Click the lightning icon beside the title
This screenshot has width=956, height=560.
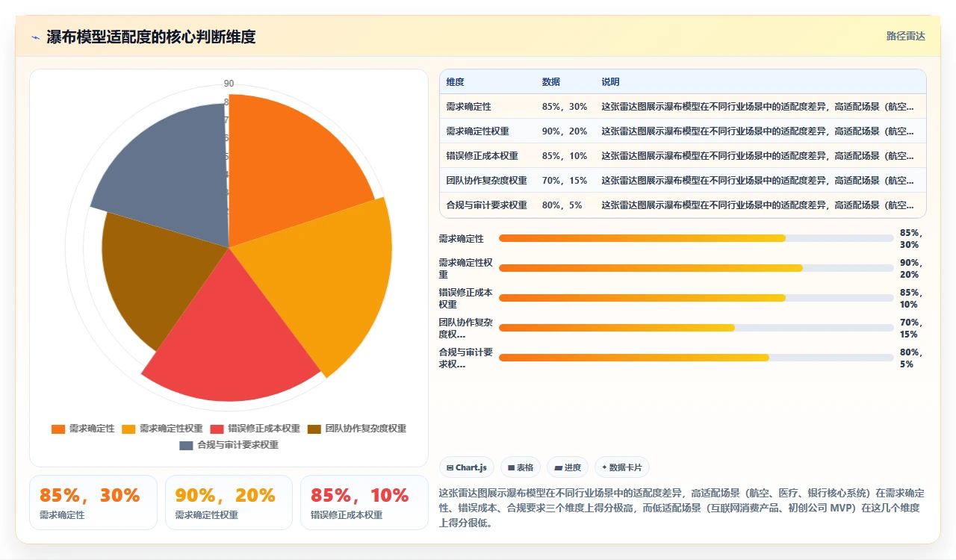36,37
